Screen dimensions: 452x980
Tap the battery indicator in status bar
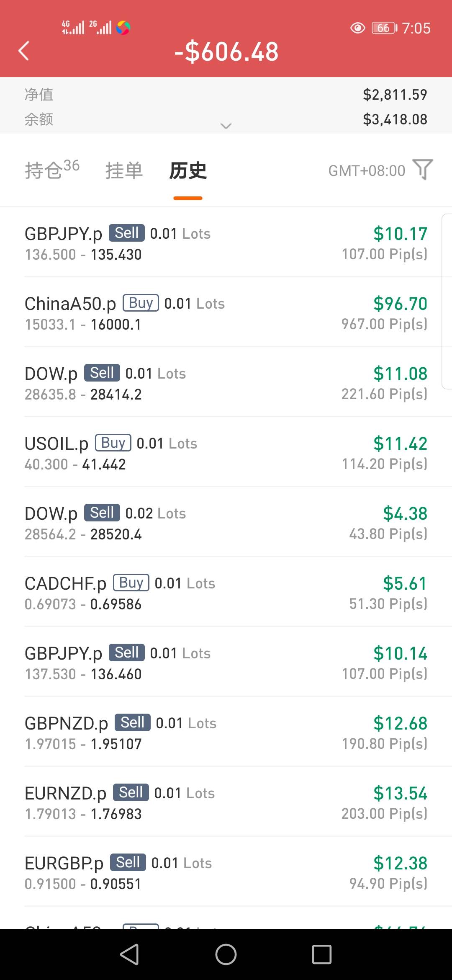click(x=384, y=28)
